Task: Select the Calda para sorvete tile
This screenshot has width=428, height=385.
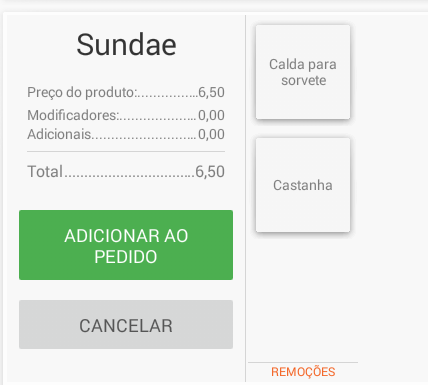Action: click(x=303, y=72)
